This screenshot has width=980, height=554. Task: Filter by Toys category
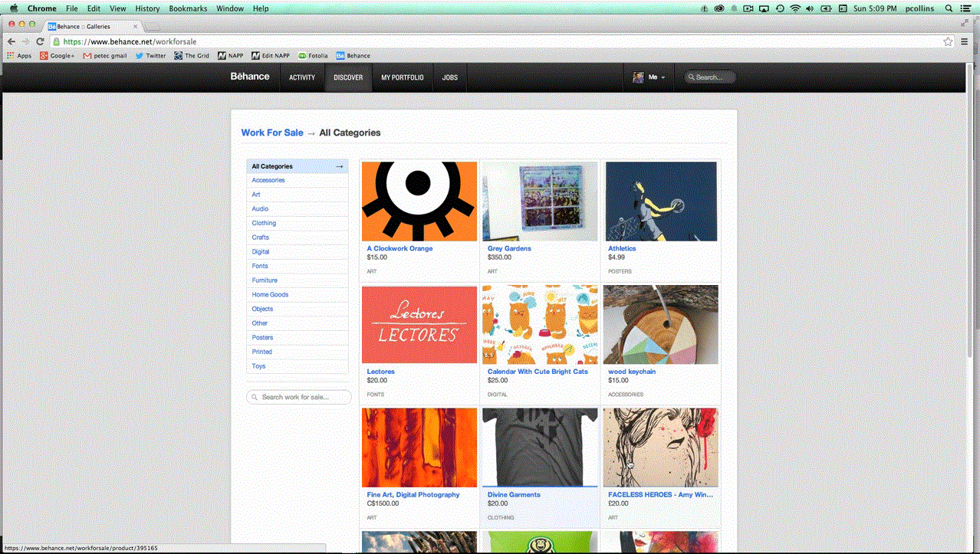258,366
